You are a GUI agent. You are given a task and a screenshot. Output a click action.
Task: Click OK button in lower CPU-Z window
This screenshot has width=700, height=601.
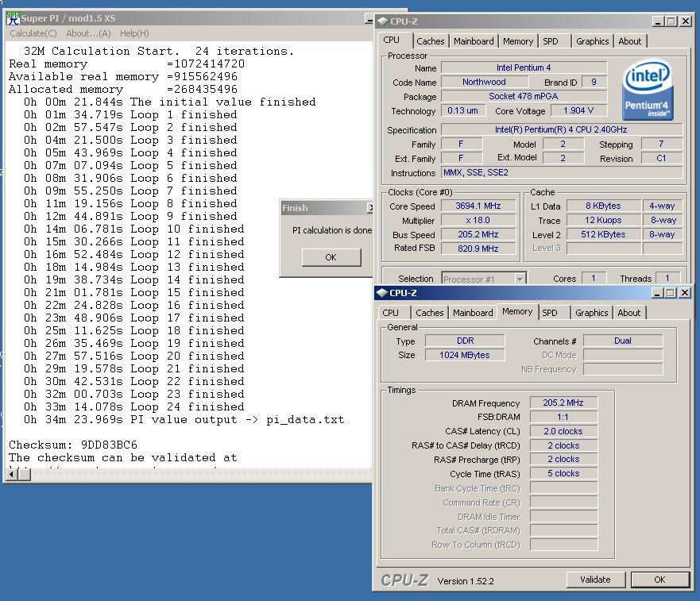click(x=659, y=580)
